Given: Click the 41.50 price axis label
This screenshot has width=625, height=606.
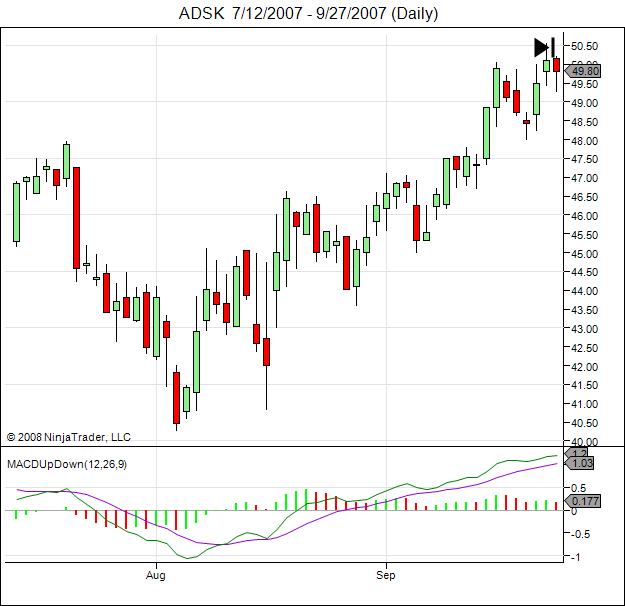Looking at the screenshot, I should 584,385.
